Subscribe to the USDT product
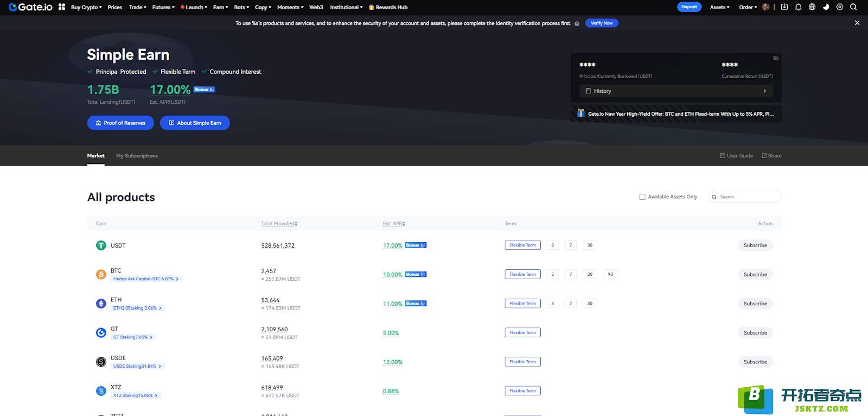The image size is (868, 416). coord(755,245)
